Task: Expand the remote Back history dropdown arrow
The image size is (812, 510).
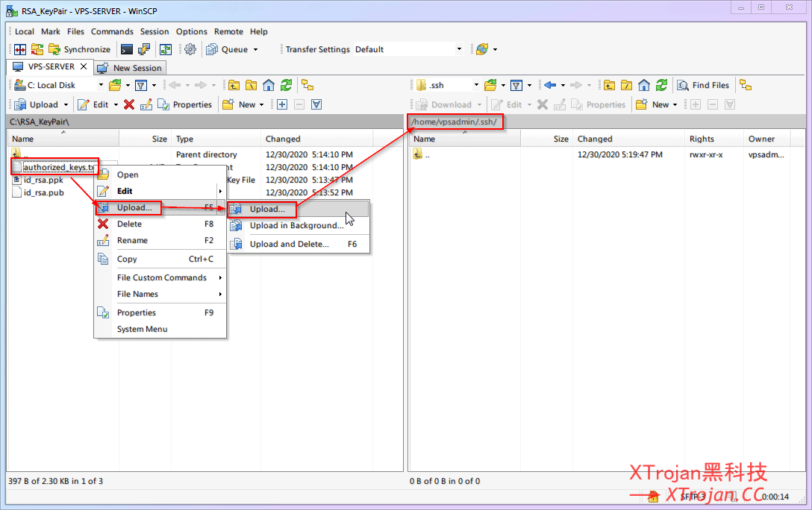Action: [563, 85]
